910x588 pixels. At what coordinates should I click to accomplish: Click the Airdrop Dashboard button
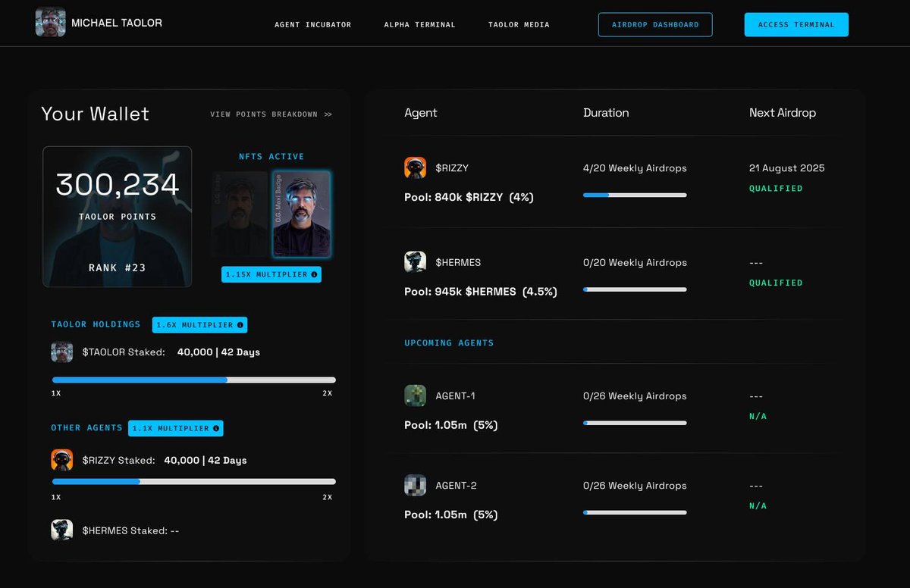(x=655, y=24)
